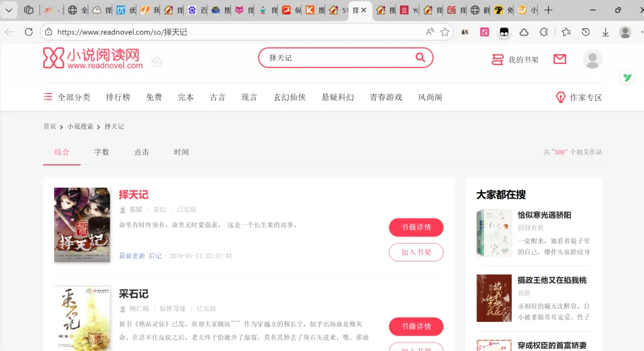Open browser history icon
This screenshot has width=644, height=351.
click(586, 32)
